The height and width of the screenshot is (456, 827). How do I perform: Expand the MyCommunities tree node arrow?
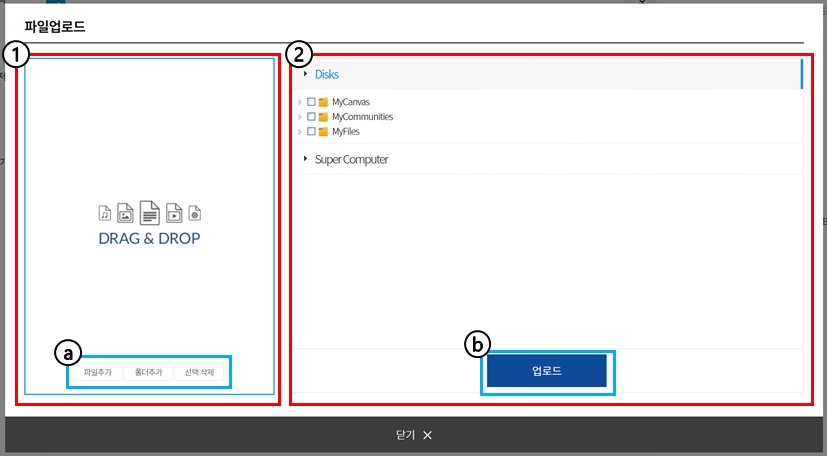point(300,117)
